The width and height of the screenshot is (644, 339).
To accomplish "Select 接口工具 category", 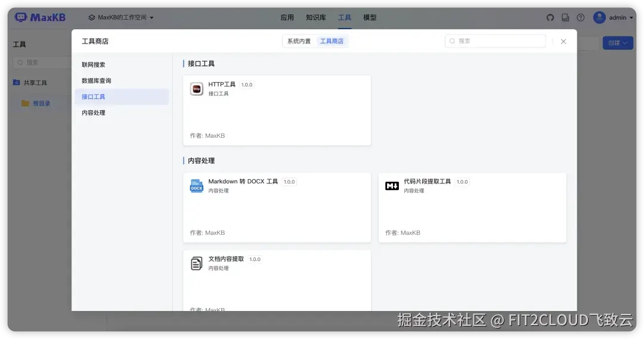I will click(122, 97).
